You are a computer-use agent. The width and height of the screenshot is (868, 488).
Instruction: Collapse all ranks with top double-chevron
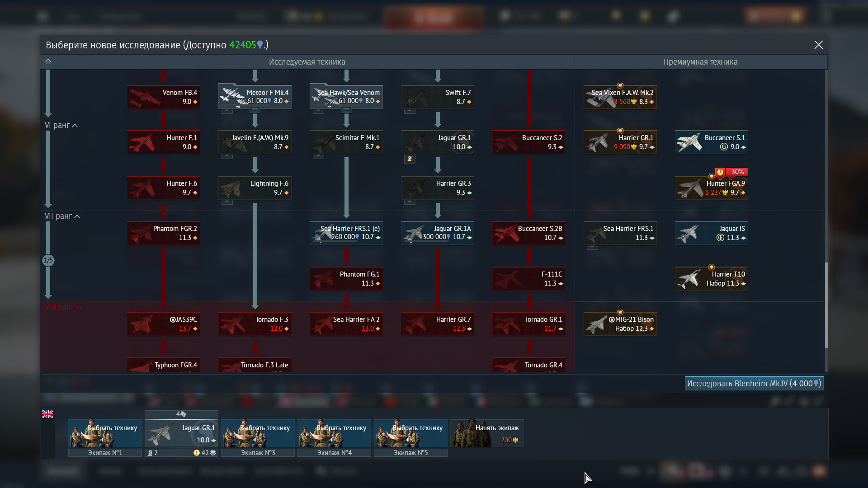pos(48,62)
